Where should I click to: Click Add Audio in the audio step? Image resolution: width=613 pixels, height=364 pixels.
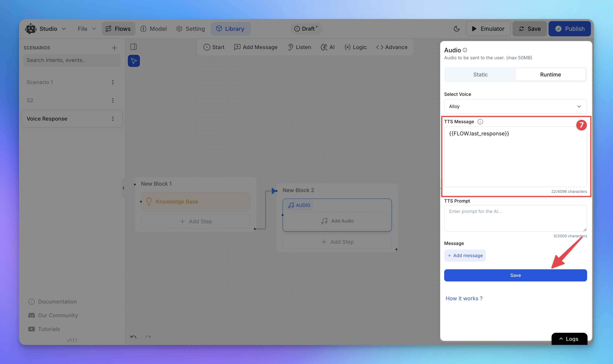[x=337, y=221]
